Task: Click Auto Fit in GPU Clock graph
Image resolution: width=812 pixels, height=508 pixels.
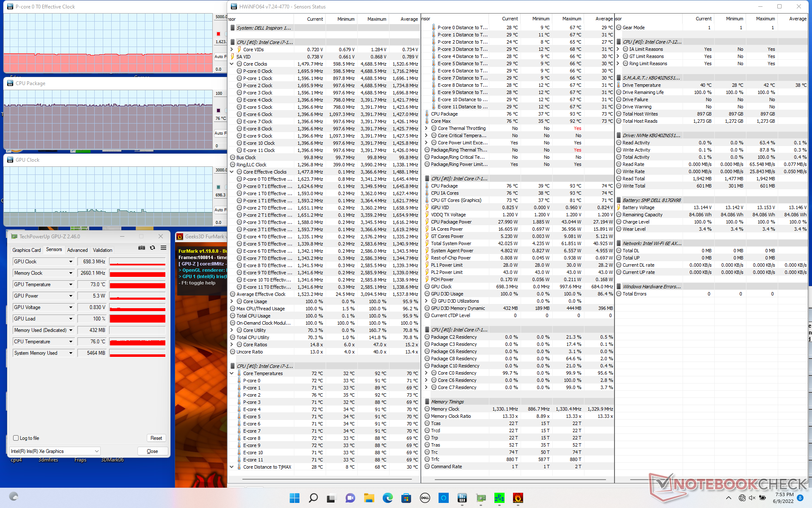Action: pos(220,210)
